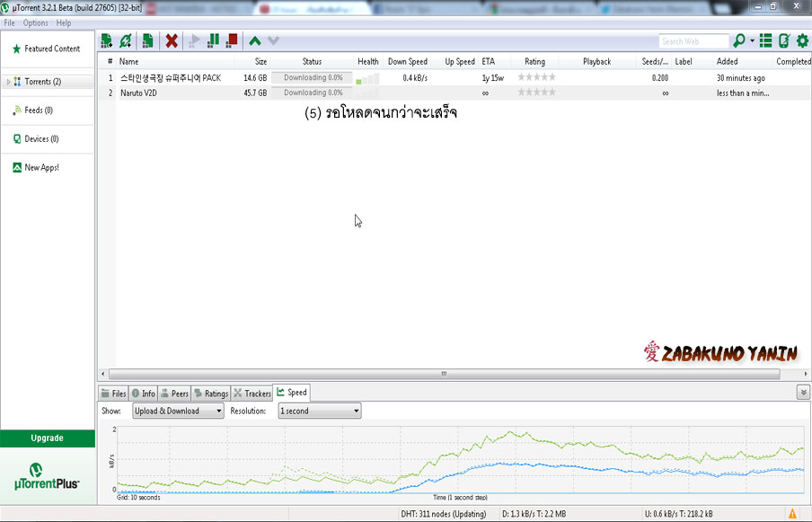Click the Pause torrent icon
Viewport: 812px width, 522px height.
point(213,41)
